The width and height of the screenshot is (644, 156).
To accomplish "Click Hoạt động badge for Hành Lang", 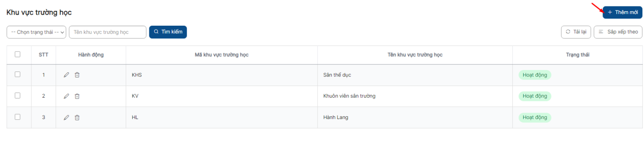I will click(535, 117).
